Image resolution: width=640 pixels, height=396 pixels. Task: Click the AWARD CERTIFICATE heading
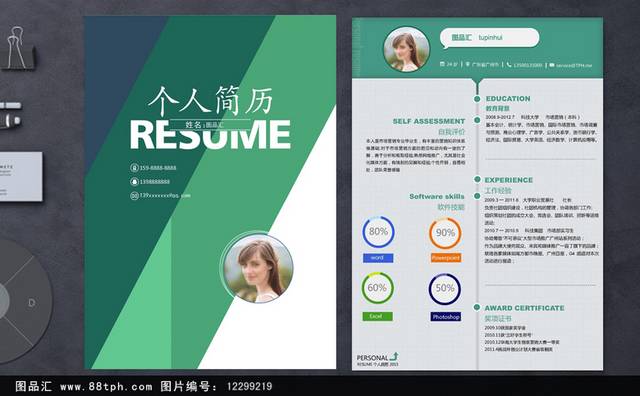(524, 308)
